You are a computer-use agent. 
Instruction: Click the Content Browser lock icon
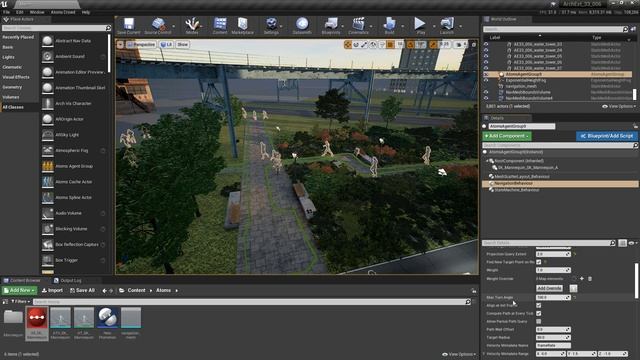[473, 291]
